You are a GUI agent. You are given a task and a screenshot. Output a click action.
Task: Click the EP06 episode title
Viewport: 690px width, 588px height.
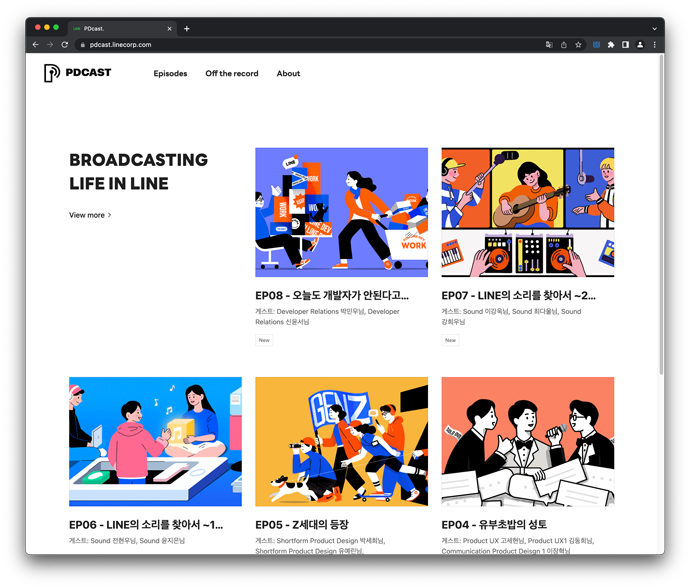coord(146,525)
